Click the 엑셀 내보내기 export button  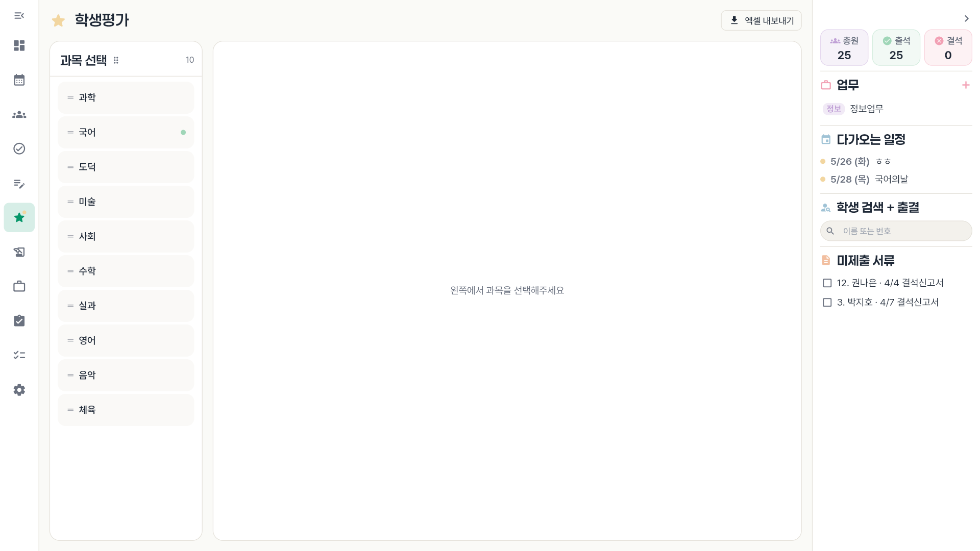point(761,20)
